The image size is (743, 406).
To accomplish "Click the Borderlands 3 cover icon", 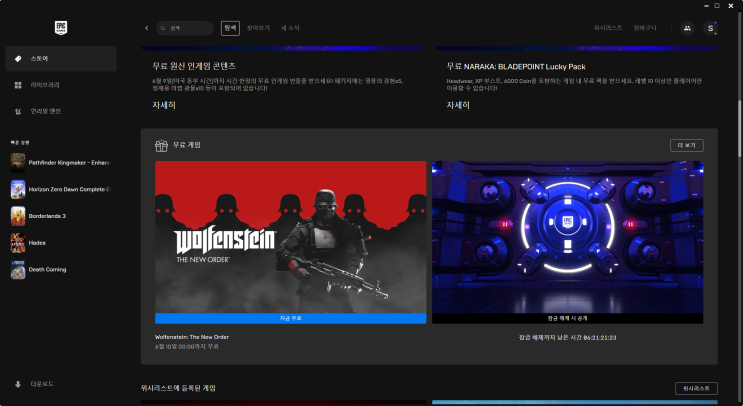I will (18, 216).
